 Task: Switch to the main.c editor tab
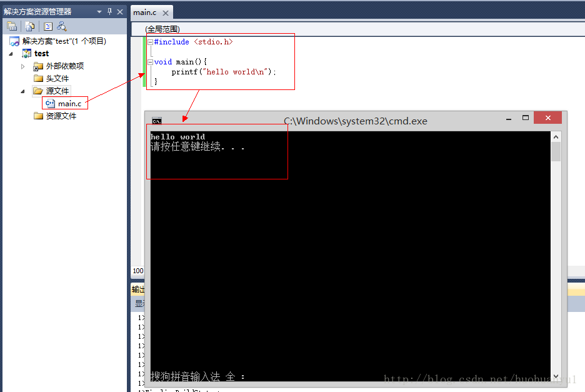pos(145,13)
